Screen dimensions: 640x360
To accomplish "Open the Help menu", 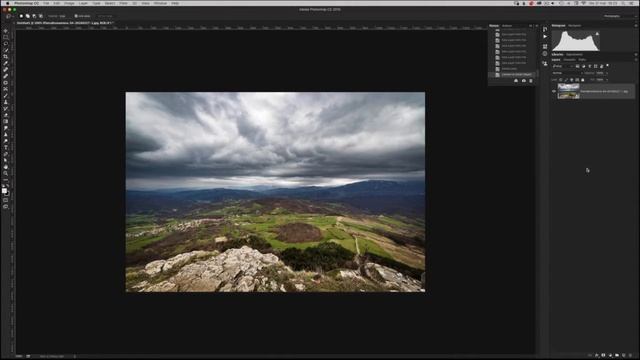I will click(x=176, y=3).
